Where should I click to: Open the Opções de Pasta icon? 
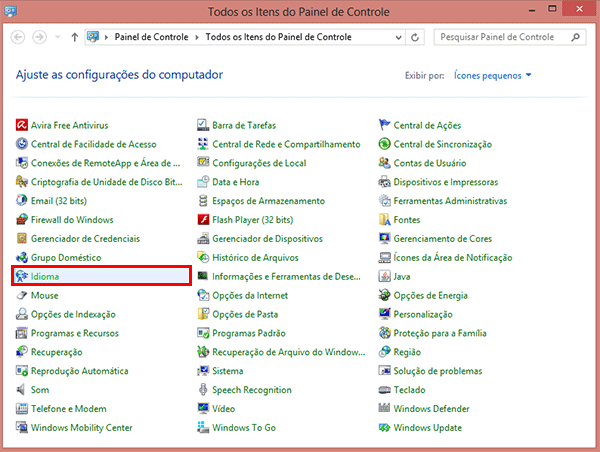coord(203,314)
